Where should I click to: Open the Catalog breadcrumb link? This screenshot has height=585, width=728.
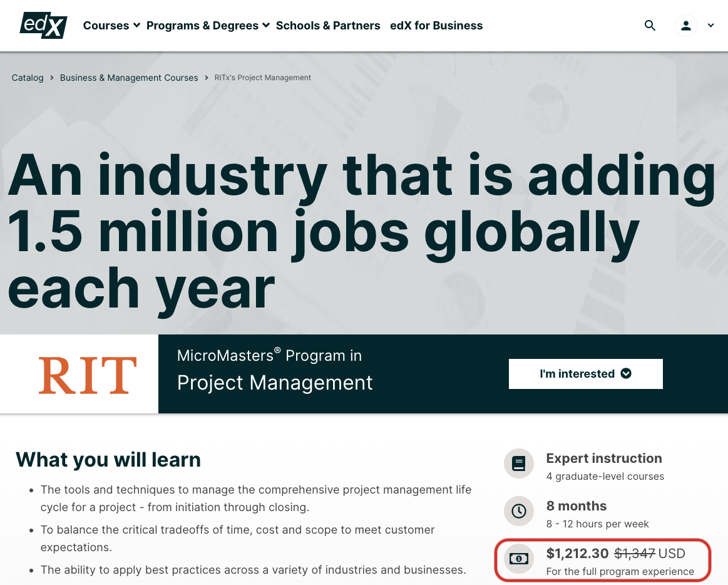pos(28,77)
